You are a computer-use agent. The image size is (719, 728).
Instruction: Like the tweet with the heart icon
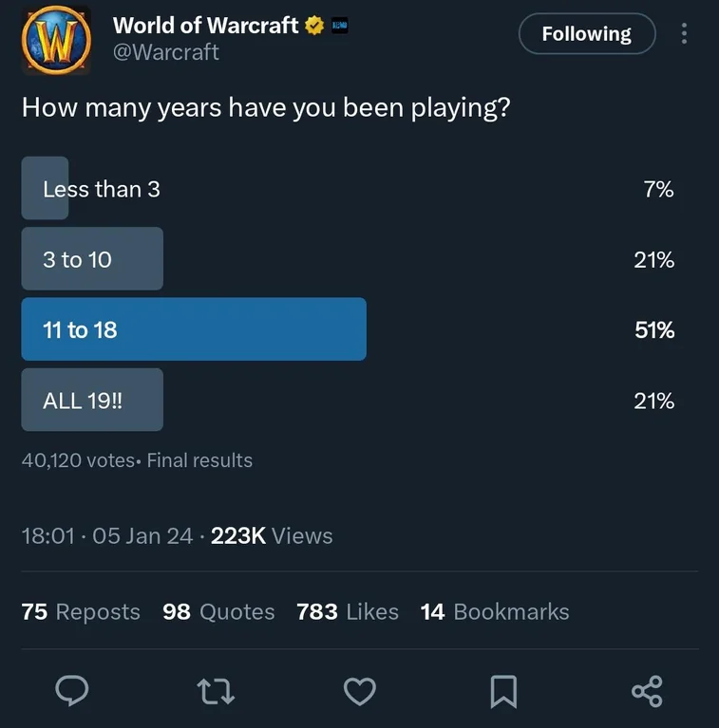coord(359,691)
